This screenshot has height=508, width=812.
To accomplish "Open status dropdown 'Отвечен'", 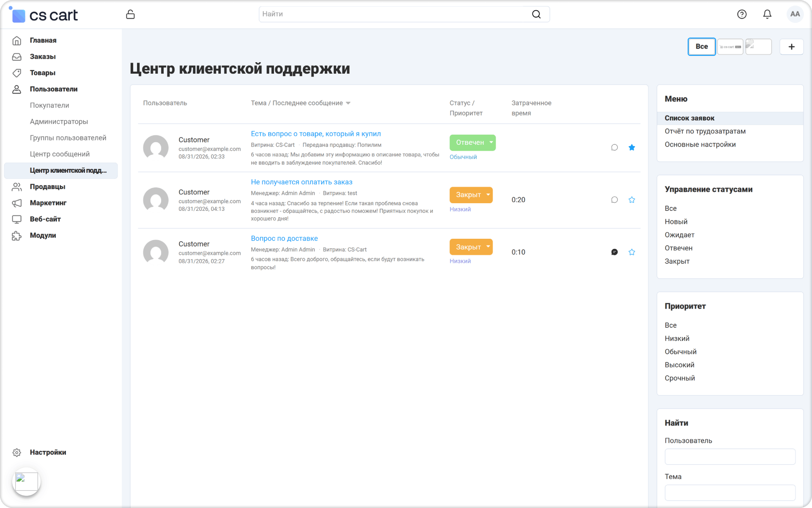I will click(472, 143).
